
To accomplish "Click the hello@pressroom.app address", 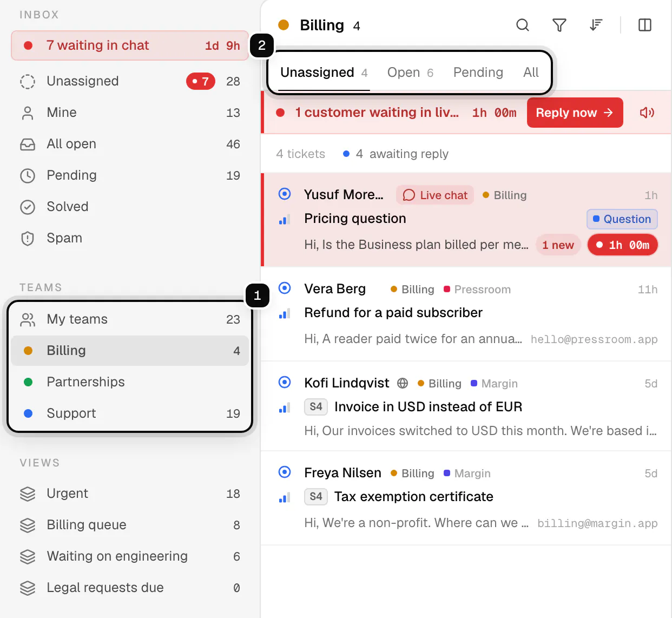I will tap(594, 339).
